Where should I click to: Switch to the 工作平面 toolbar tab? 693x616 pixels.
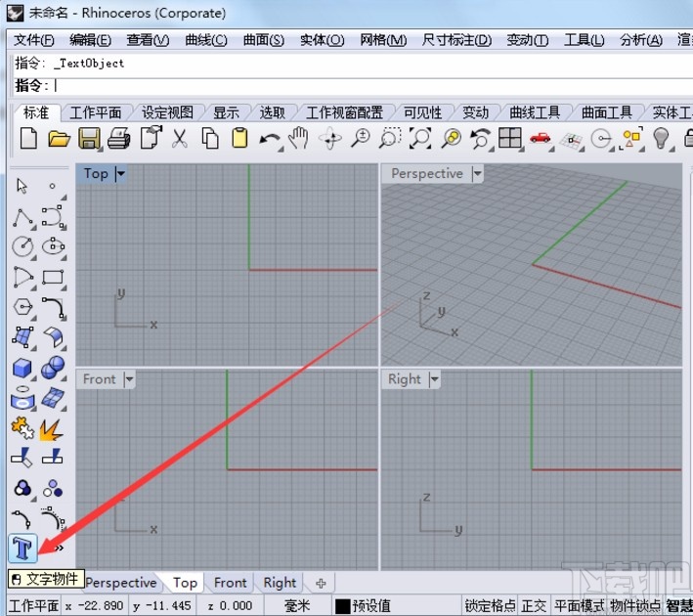pos(96,112)
